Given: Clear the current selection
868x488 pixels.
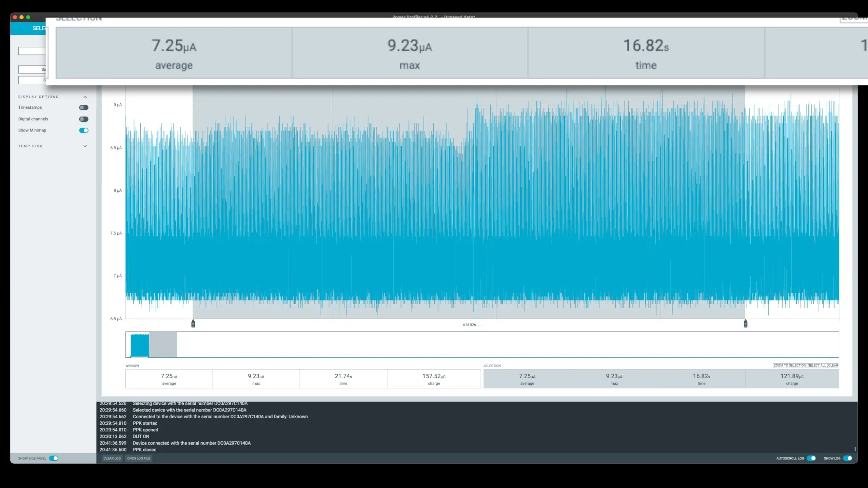Looking at the screenshot, I should pyautogui.click(x=833, y=365).
